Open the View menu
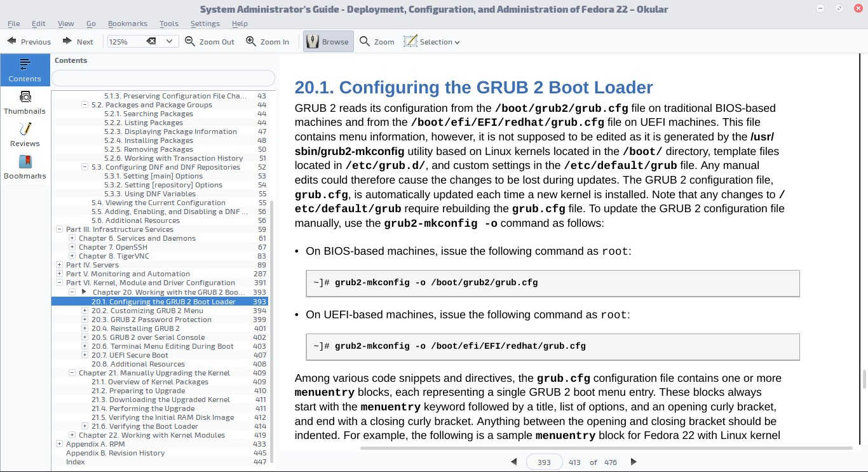This screenshot has height=472, width=868. [66, 24]
